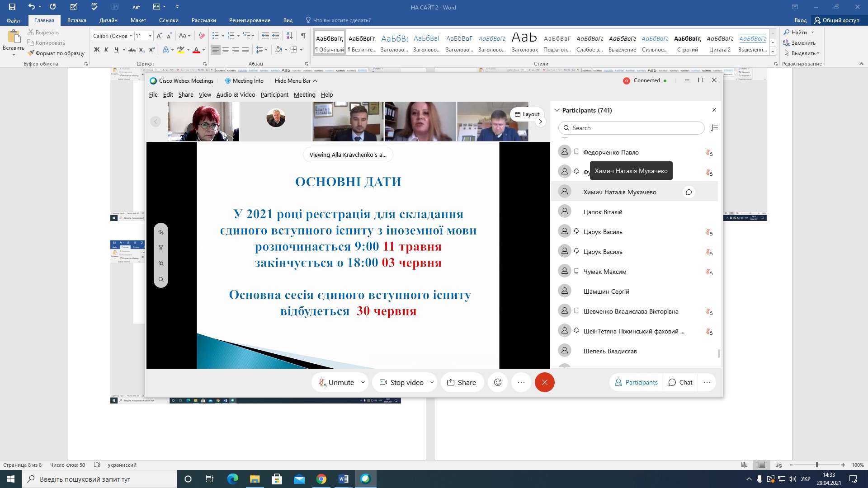The width and height of the screenshot is (868, 488).
Task: Click the Sort (А-Я) icon
Action: (x=289, y=36)
